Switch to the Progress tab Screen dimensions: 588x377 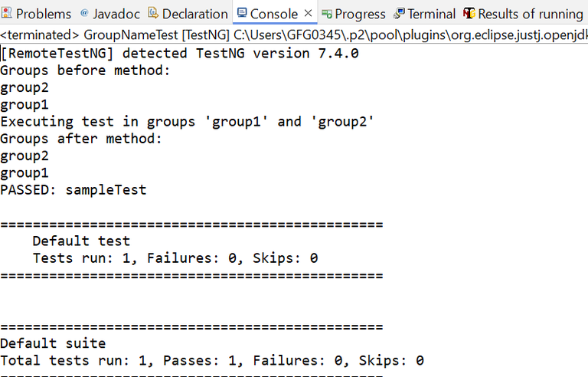[x=360, y=14]
